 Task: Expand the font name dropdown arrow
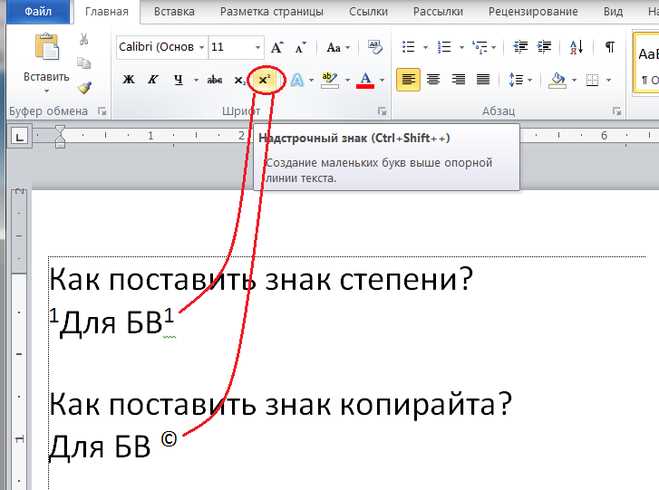tap(202, 47)
